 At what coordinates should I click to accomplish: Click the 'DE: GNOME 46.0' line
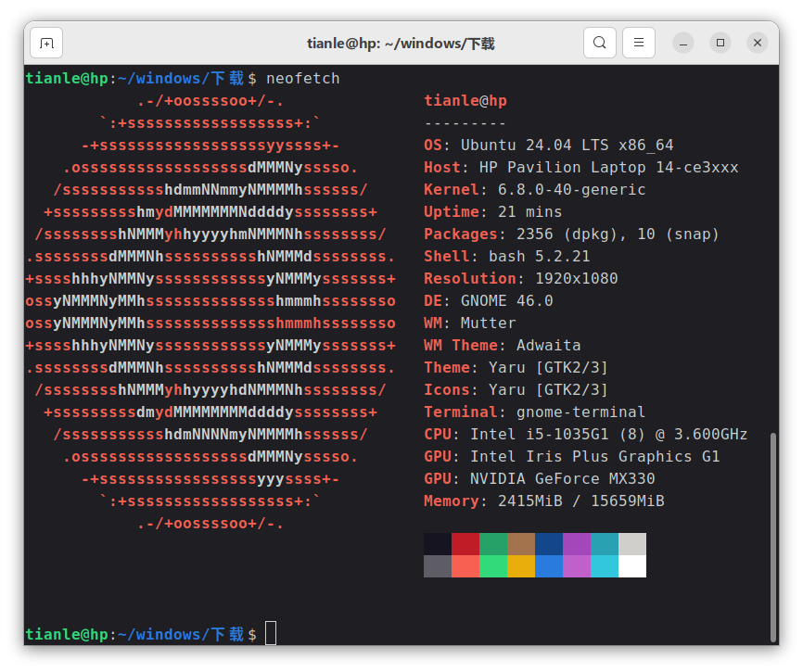489,301
